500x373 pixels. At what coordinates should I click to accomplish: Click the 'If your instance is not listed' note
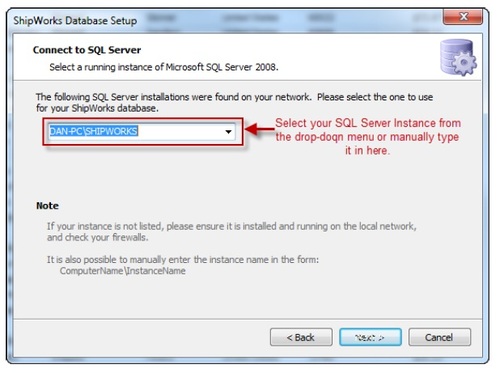[232, 232]
